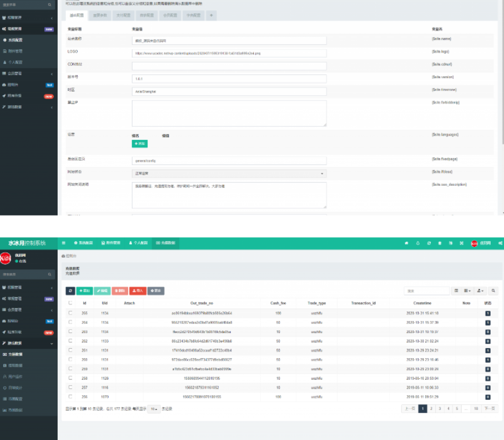Click the trash icon in green header
504x440 pixels.
tap(440, 243)
